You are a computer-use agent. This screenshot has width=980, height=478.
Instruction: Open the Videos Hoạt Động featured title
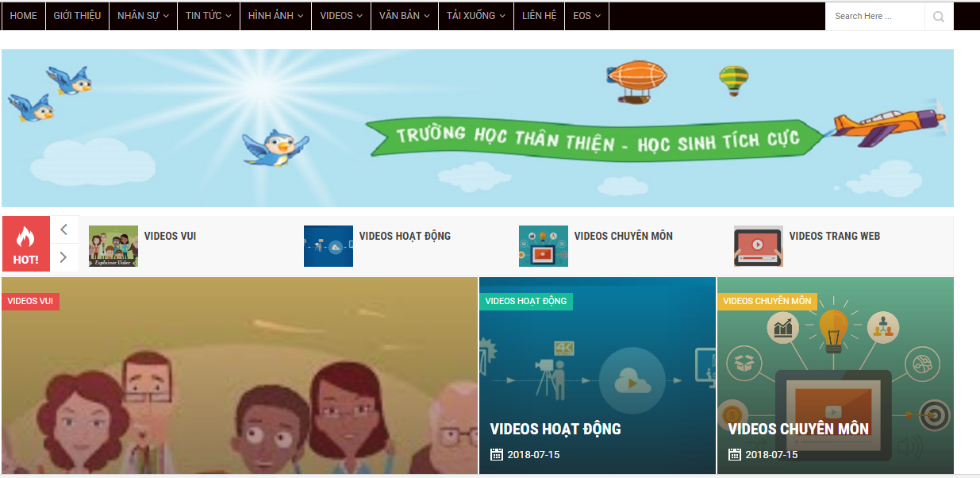coord(555,429)
